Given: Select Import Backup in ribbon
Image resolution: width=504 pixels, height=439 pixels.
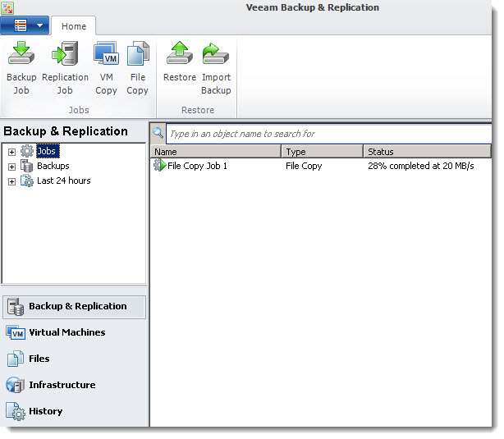Looking at the screenshot, I should point(216,68).
